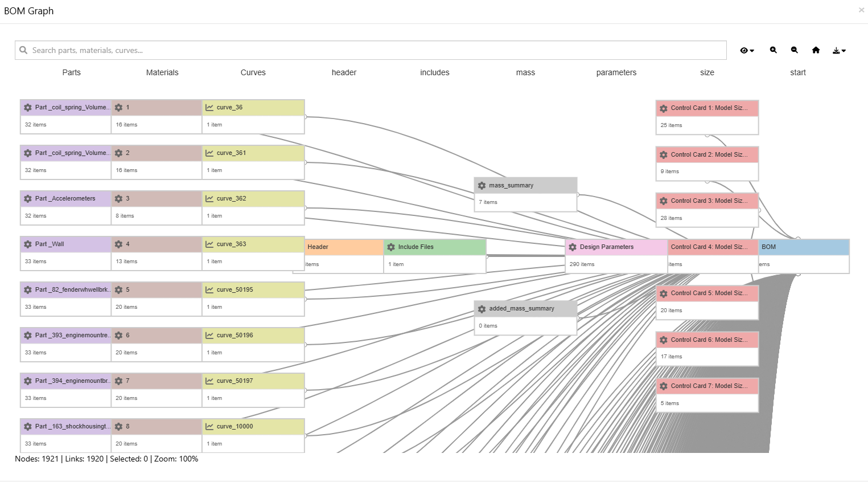Click the zoom in magnifier icon
868x482 pixels.
coord(773,50)
